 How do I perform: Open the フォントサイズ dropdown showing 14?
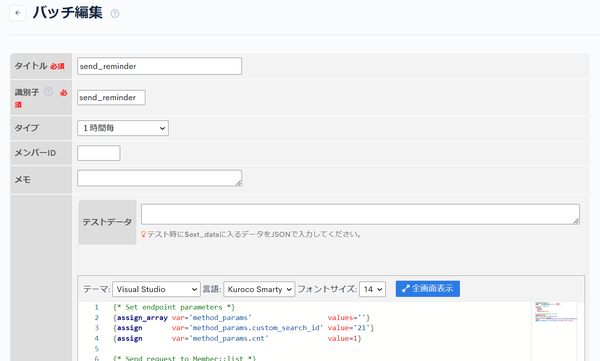click(372, 289)
